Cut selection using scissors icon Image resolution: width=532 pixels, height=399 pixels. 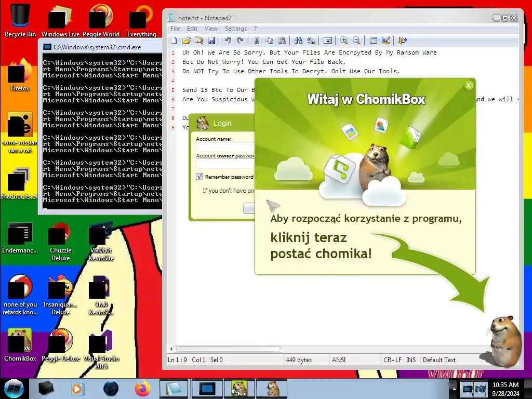click(x=257, y=41)
